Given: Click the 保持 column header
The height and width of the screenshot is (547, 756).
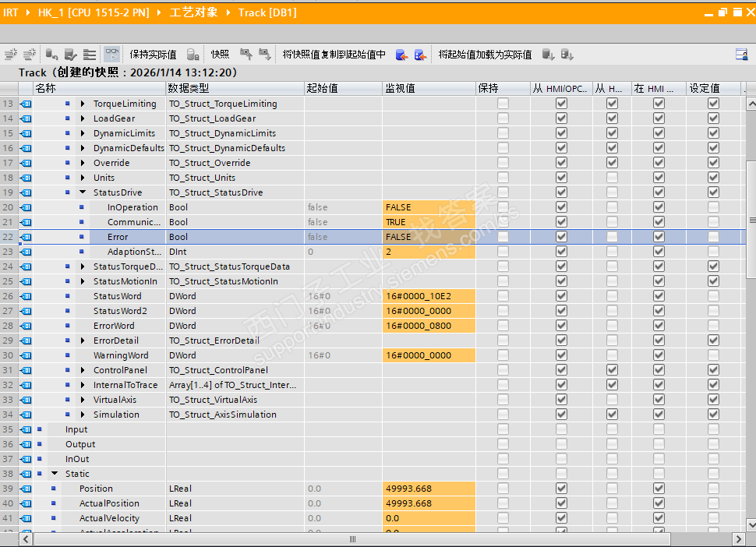Looking at the screenshot, I should click(x=503, y=88).
